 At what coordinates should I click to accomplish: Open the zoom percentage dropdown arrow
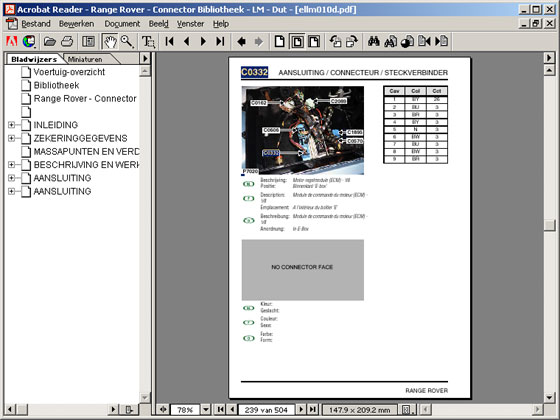point(206,409)
